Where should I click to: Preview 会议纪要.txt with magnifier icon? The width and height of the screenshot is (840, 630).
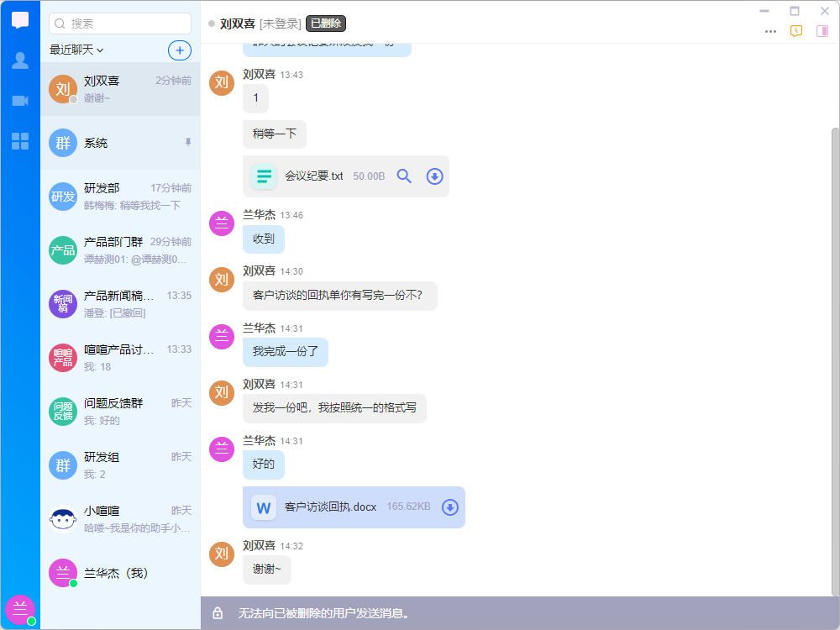404,176
